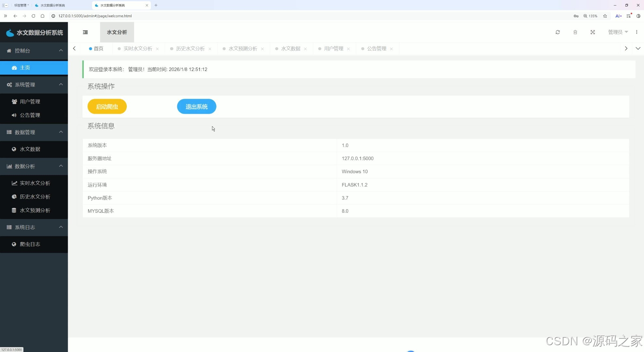Switch to the 水文数据 tab

pyautogui.click(x=290, y=49)
